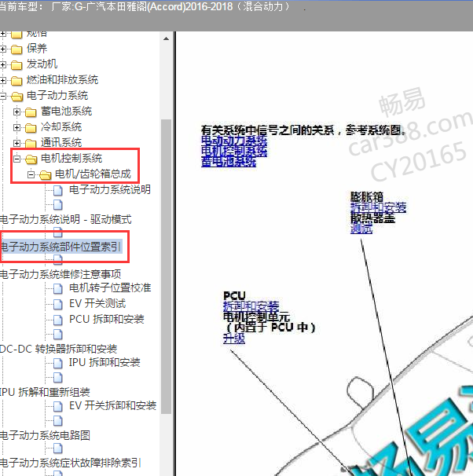
Task: Open the 电子动力系统电路图 document
Action: (x=45, y=435)
